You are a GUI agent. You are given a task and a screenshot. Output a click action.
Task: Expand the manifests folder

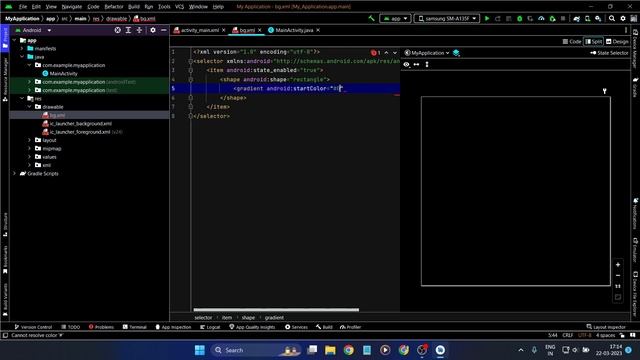(22, 49)
